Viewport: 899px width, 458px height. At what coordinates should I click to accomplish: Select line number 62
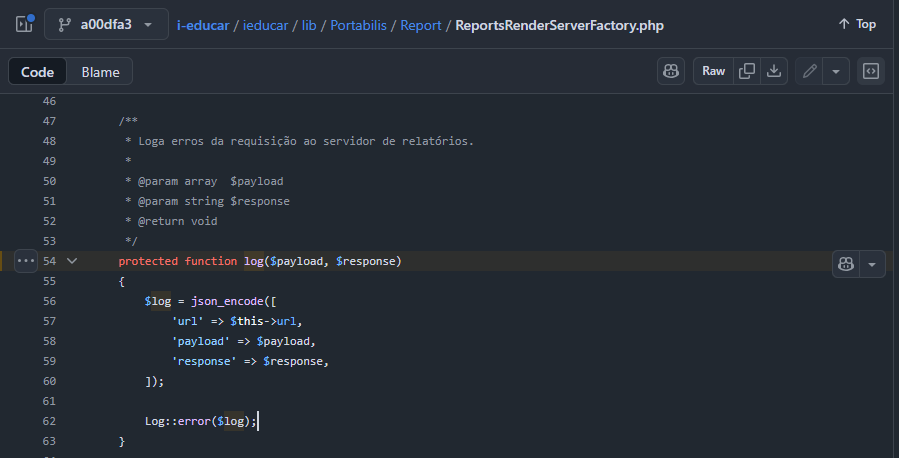pos(49,421)
